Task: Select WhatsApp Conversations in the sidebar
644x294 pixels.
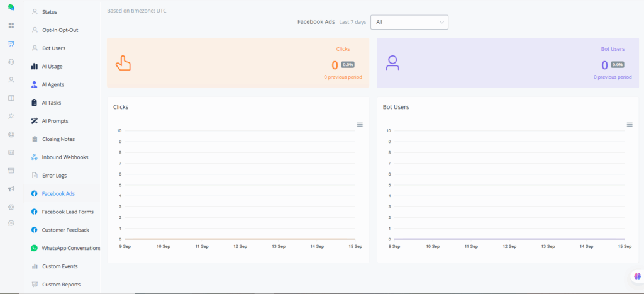Action: (70, 248)
